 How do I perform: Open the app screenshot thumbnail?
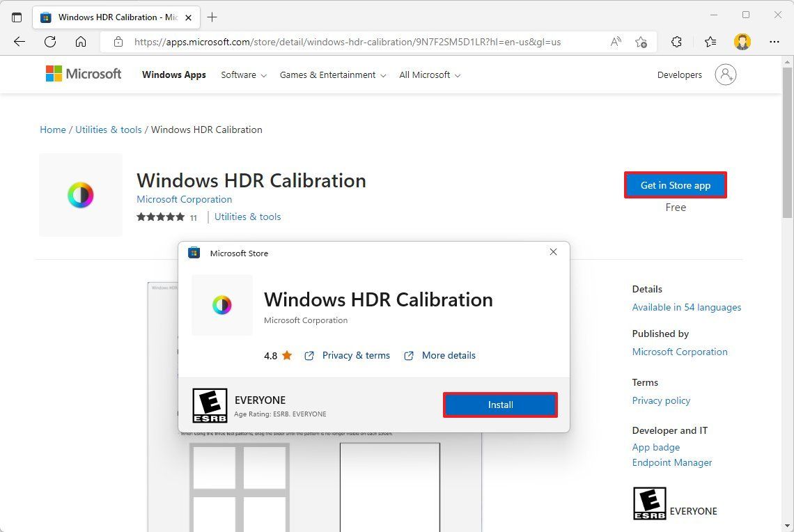pyautogui.click(x=314, y=407)
